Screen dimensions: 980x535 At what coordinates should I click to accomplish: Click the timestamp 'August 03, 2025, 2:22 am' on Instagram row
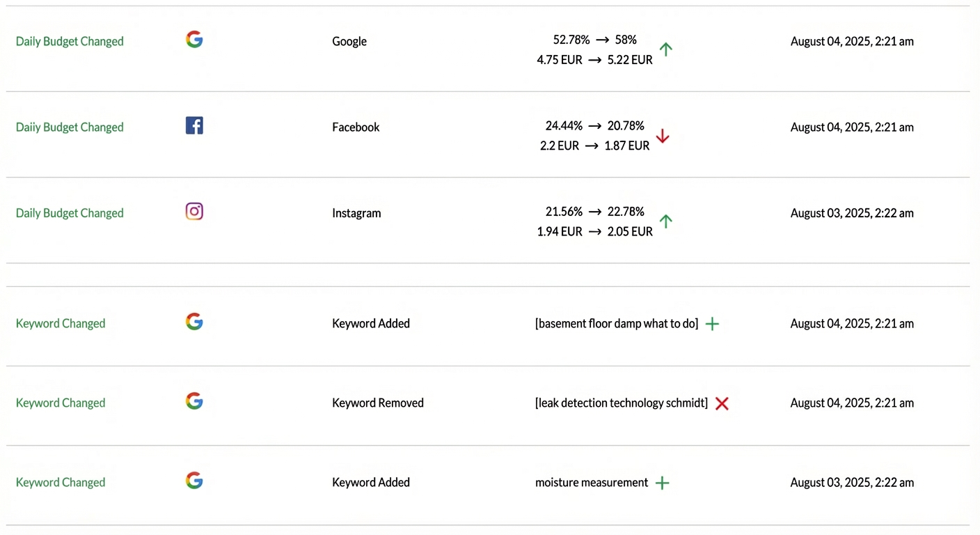tap(852, 213)
